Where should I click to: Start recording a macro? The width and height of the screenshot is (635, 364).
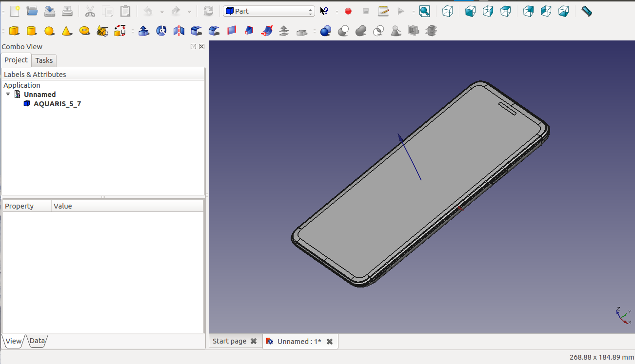click(348, 11)
